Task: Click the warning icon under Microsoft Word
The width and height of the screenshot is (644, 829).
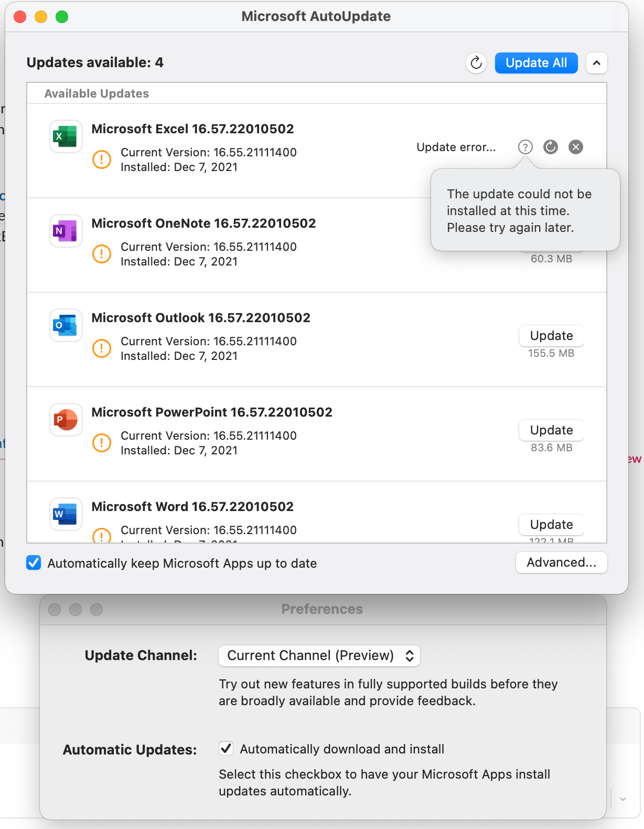Action: (102, 535)
